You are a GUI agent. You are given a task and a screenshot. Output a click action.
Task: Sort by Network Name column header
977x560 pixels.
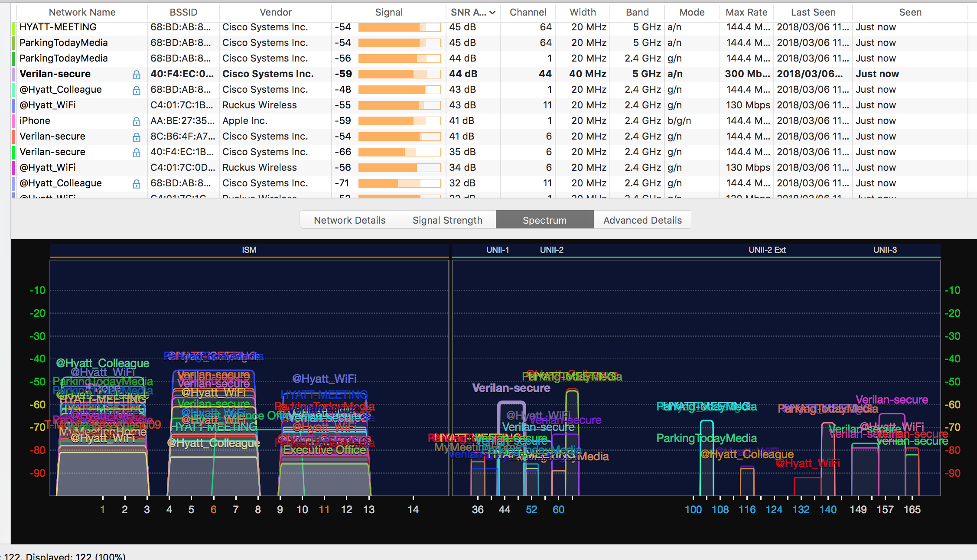(x=82, y=13)
